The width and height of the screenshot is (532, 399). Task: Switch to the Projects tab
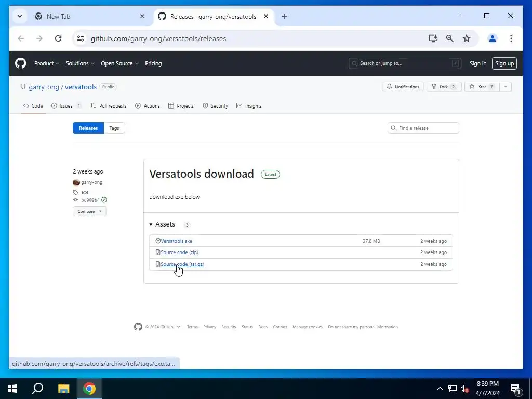pos(181,106)
